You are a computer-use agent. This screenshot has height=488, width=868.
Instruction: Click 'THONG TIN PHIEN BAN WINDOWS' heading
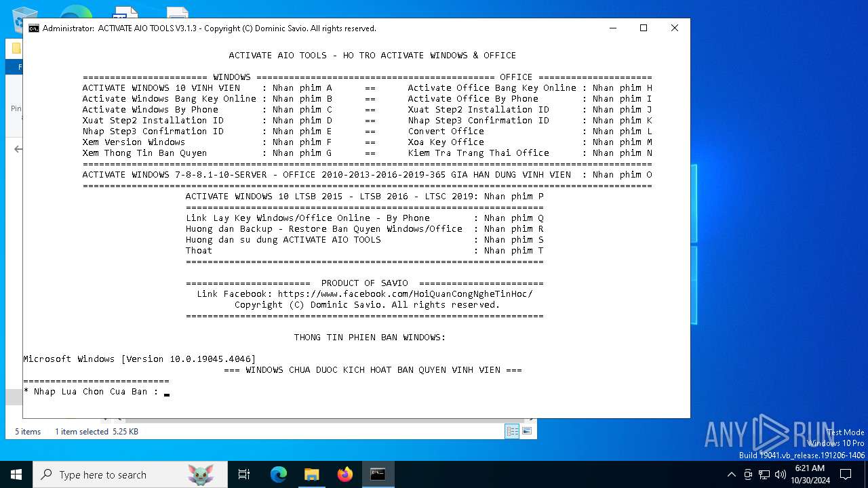pos(370,338)
